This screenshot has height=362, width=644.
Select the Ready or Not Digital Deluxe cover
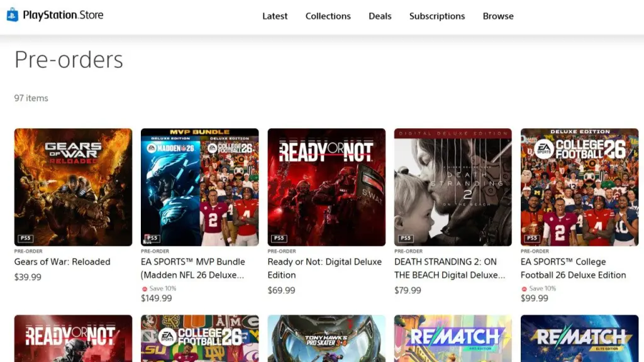coord(326,187)
